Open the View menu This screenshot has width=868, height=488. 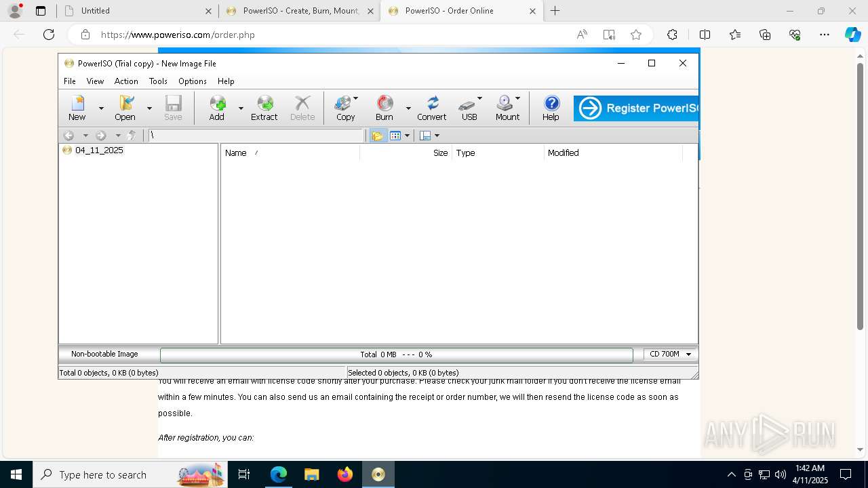[95, 81]
